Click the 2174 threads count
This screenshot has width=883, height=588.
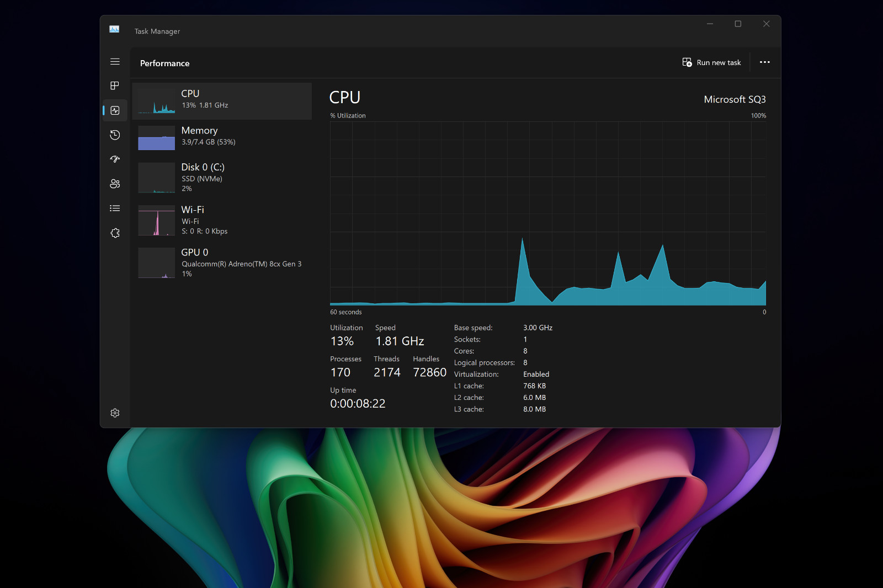tap(387, 372)
